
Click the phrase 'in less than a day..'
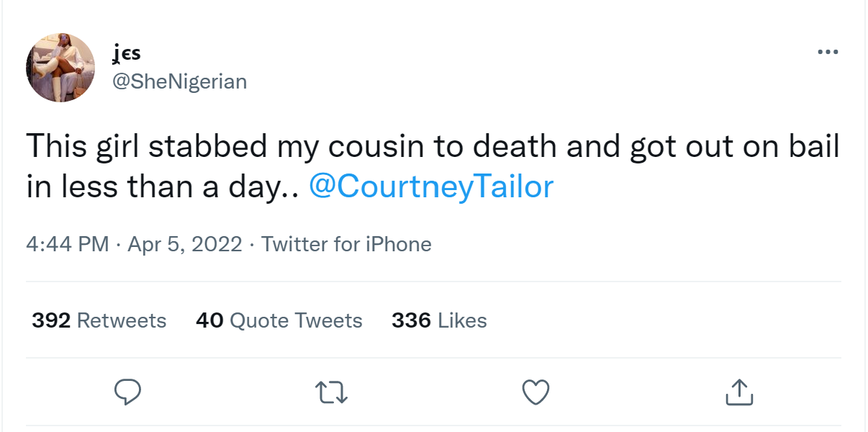tap(162, 186)
